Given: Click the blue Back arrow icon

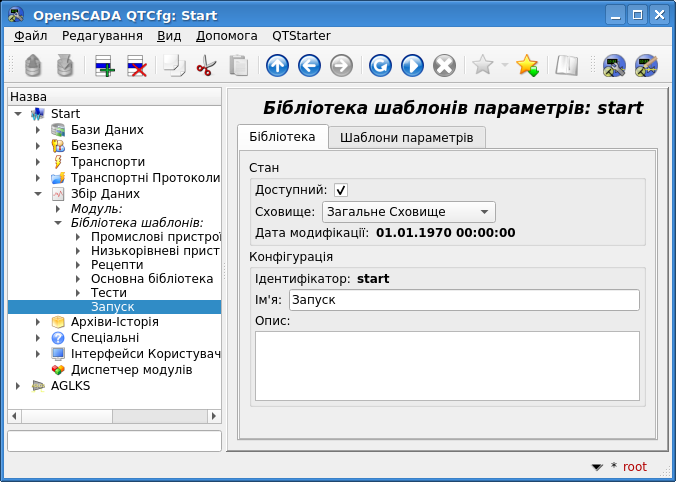Looking at the screenshot, I should tap(309, 66).
